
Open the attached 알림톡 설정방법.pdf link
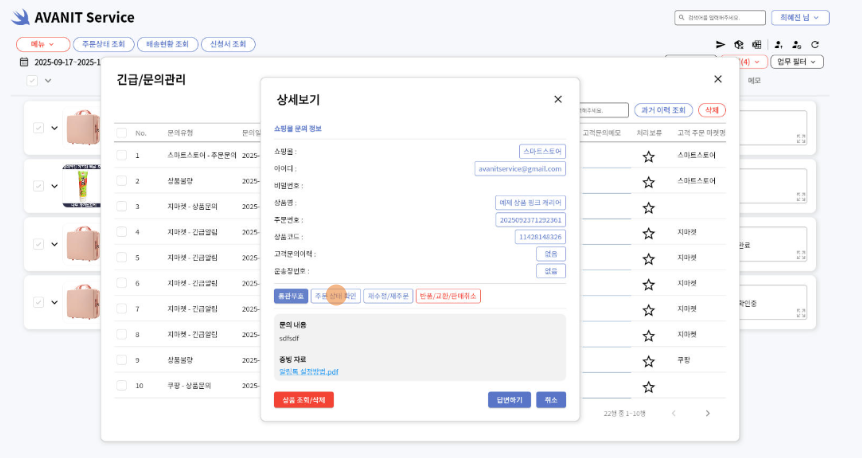tap(309, 371)
